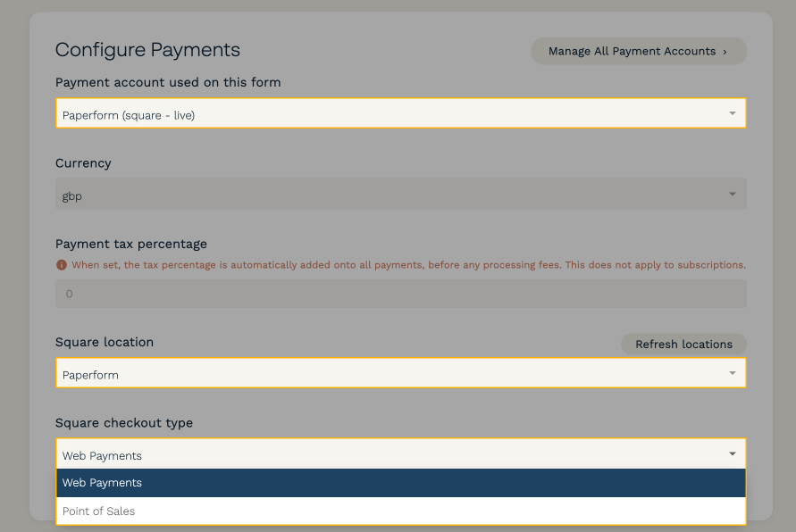Click the orange tax percentage warning text
Image resolution: width=796 pixels, height=532 pixels.
coord(408,265)
